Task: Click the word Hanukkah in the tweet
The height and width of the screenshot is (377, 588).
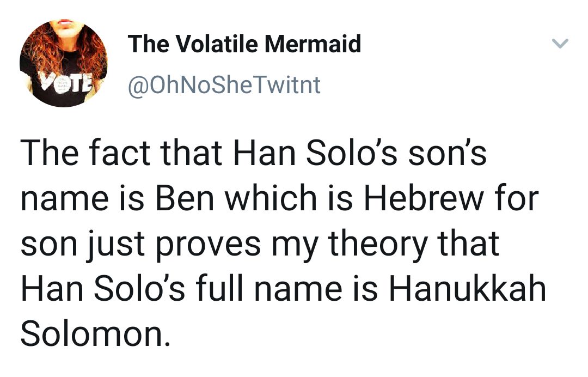Action: coord(467,289)
